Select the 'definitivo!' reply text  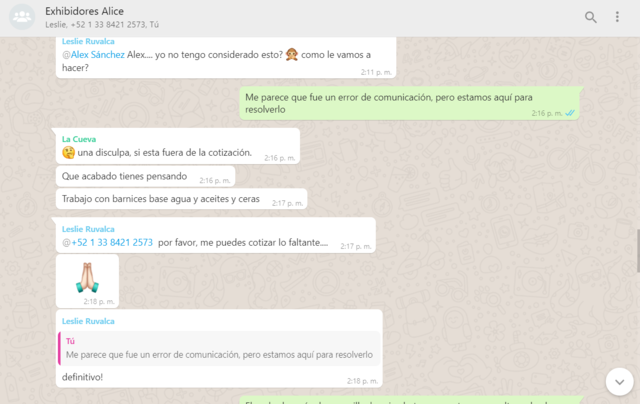(x=82, y=377)
